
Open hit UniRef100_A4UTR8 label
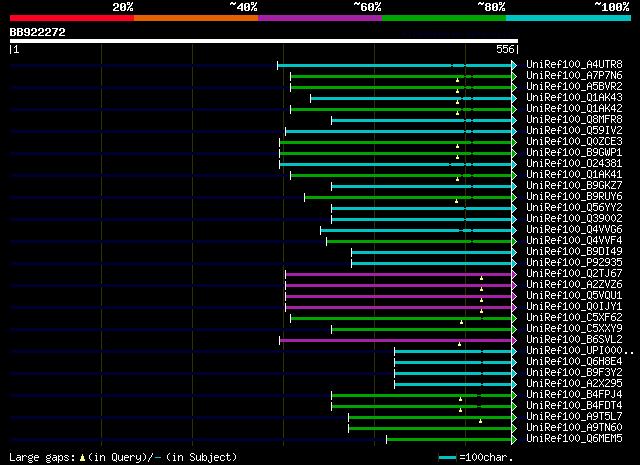point(574,65)
